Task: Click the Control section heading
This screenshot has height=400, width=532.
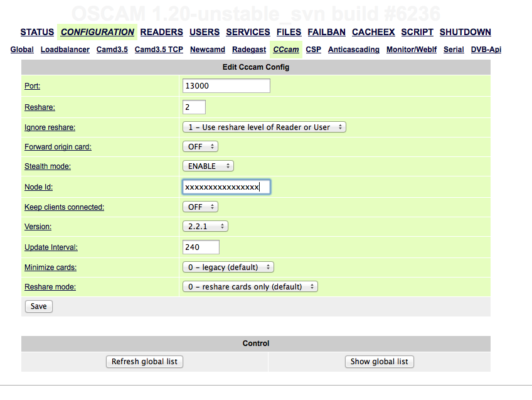Action: (x=256, y=343)
